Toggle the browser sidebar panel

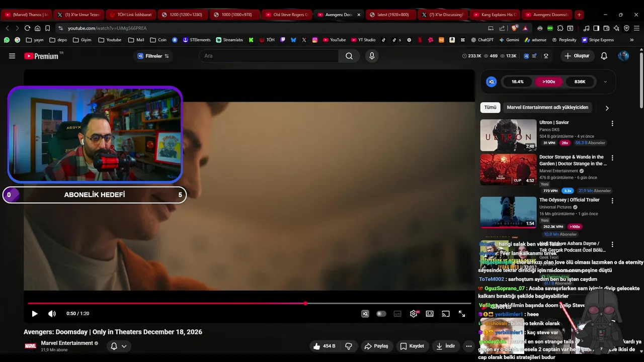pyautogui.click(x=596, y=28)
